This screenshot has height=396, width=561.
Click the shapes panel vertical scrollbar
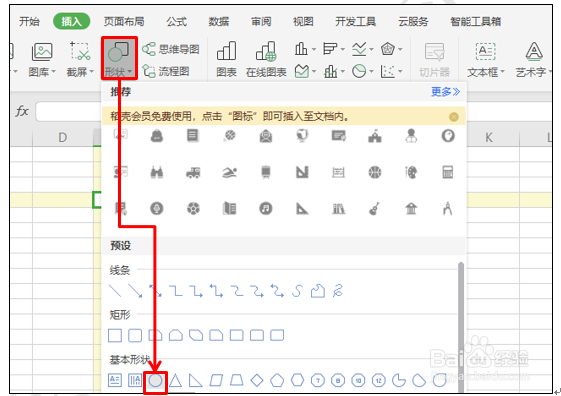tap(461, 327)
